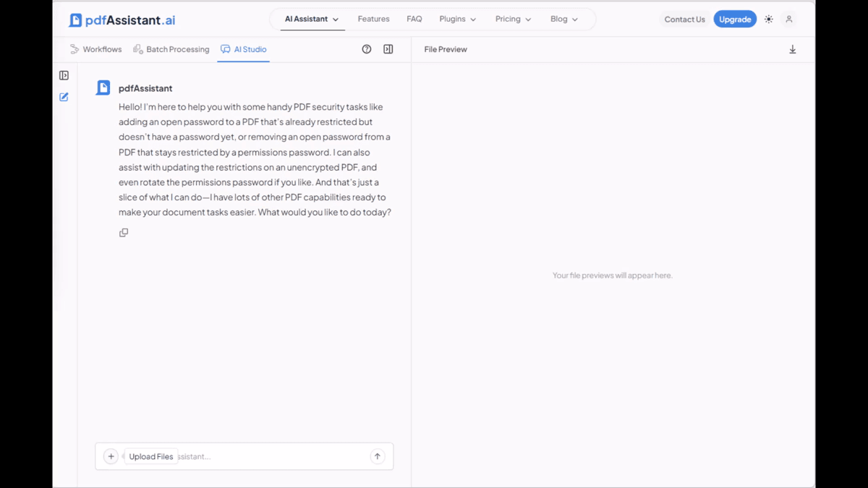This screenshot has width=868, height=488.
Task: Open the AI Assistant dropdown menu
Action: tap(312, 19)
